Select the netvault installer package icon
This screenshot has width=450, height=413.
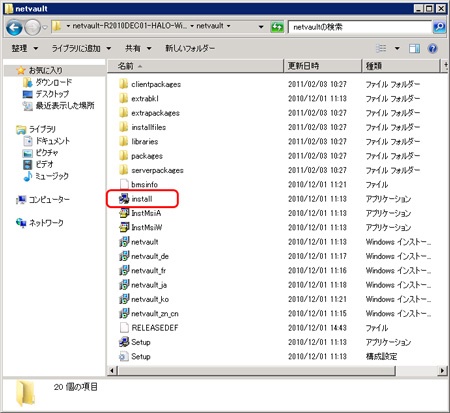point(124,242)
